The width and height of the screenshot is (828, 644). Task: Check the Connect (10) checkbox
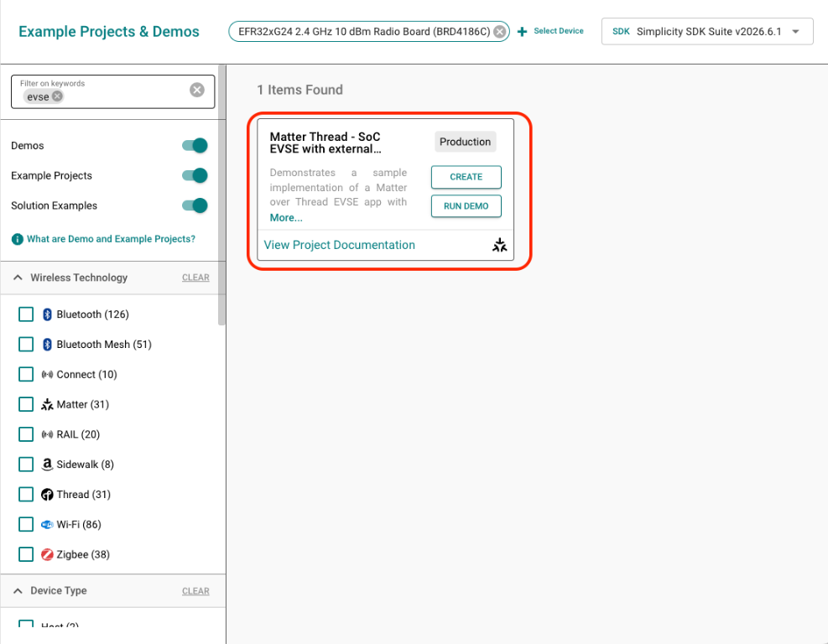click(26, 374)
